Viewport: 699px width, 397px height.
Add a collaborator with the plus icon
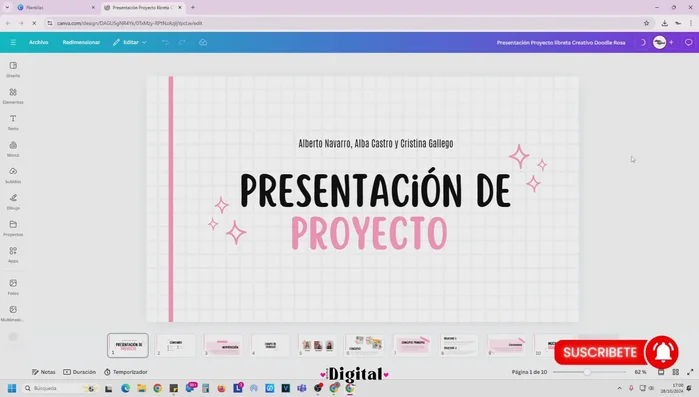(x=671, y=42)
